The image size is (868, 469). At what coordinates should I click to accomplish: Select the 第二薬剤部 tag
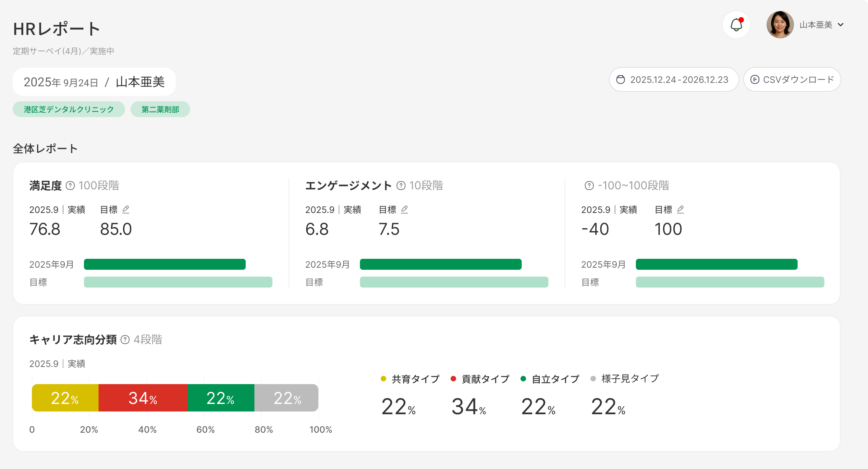[x=160, y=109]
